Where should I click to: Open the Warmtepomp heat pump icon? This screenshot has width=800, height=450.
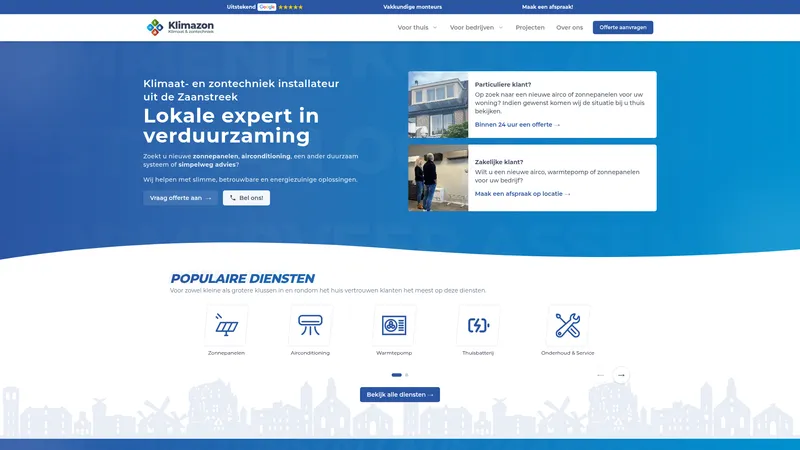point(394,325)
